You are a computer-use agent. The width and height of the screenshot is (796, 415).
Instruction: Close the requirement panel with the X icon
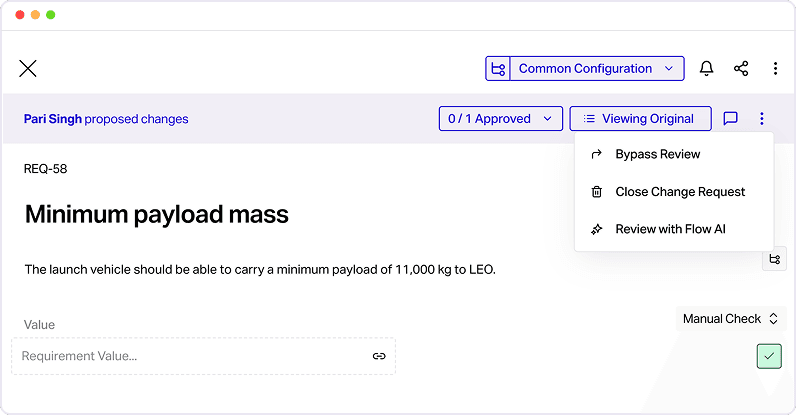(28, 69)
